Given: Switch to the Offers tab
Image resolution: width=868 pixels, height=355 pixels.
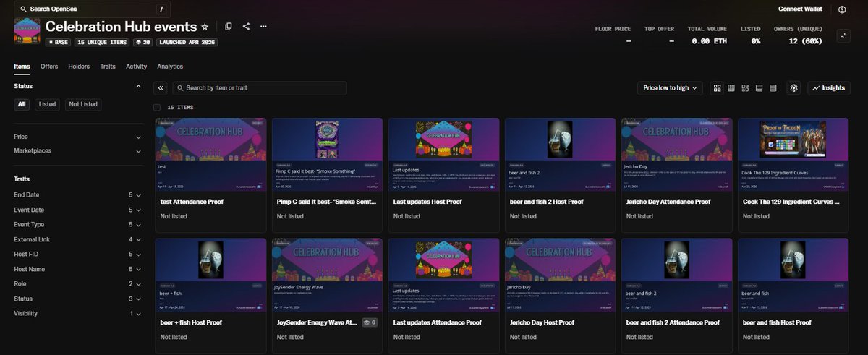Looking at the screenshot, I should (49, 67).
